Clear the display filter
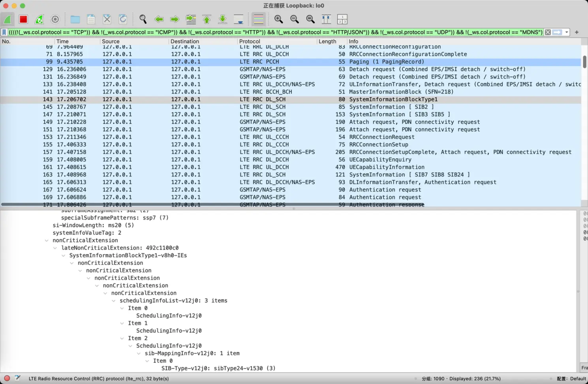 pyautogui.click(x=548, y=32)
